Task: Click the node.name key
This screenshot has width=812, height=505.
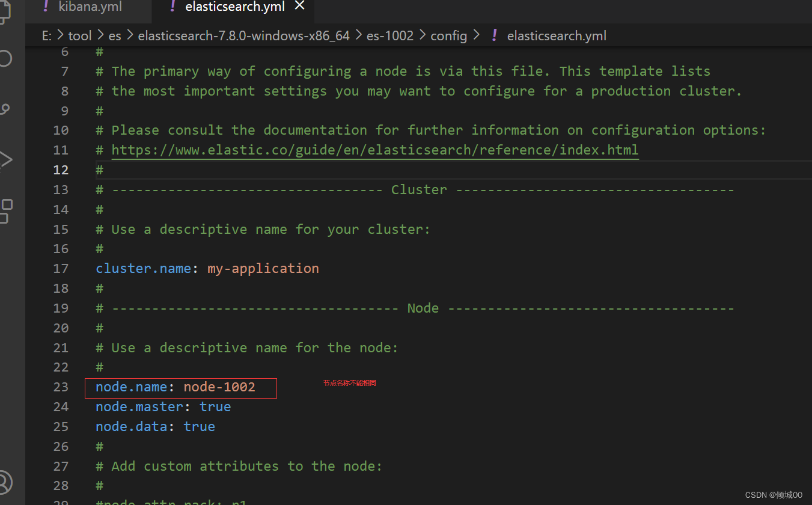Action: point(132,387)
